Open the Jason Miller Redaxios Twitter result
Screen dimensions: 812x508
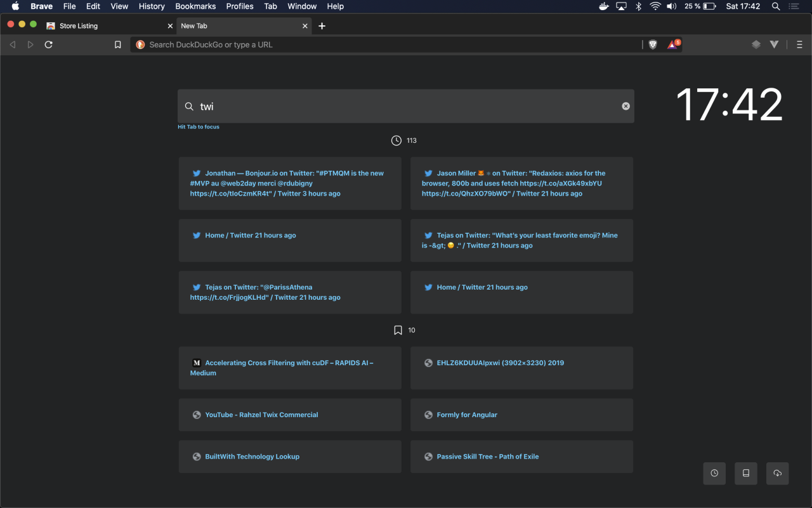point(521,184)
